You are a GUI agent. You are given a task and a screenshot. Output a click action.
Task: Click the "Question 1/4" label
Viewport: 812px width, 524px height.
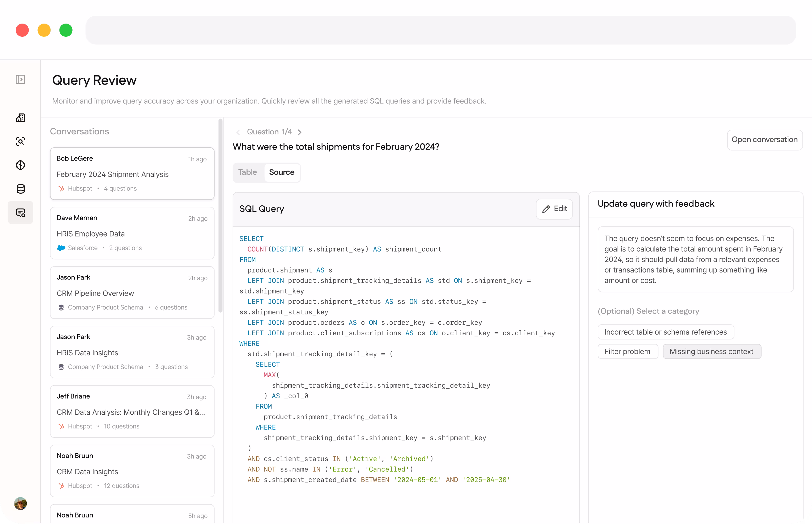(x=269, y=132)
